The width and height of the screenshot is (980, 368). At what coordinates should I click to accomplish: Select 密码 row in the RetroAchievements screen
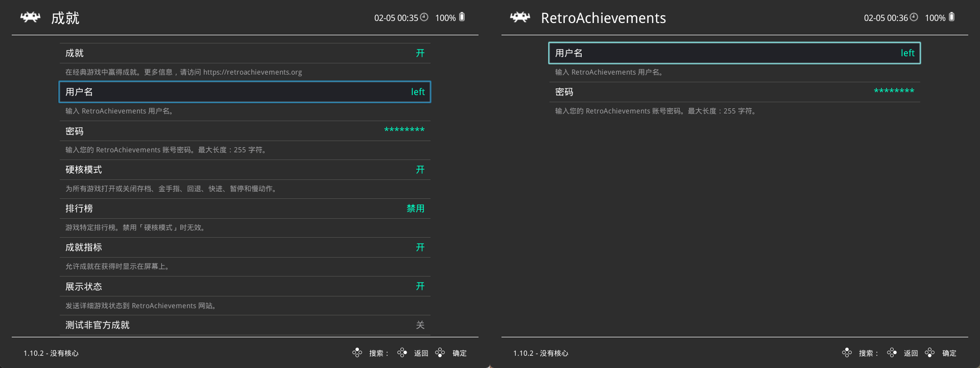coord(734,92)
